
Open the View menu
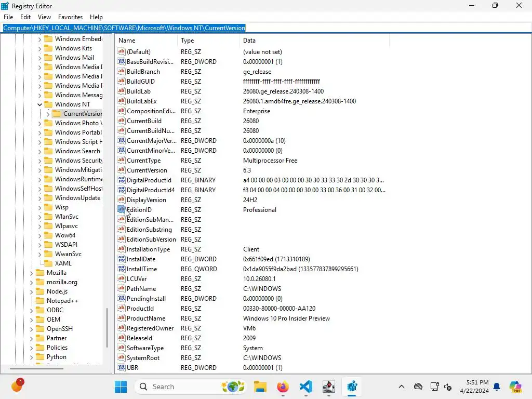(44, 17)
